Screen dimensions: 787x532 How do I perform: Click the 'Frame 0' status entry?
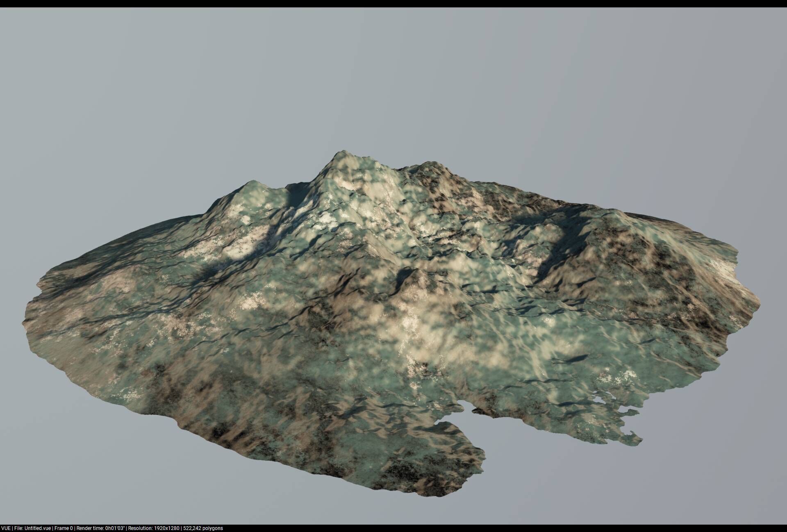coord(64,528)
